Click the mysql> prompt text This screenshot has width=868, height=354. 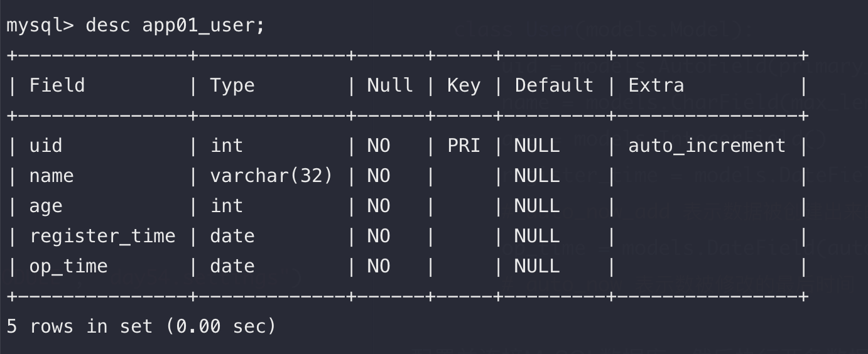pos(40,26)
